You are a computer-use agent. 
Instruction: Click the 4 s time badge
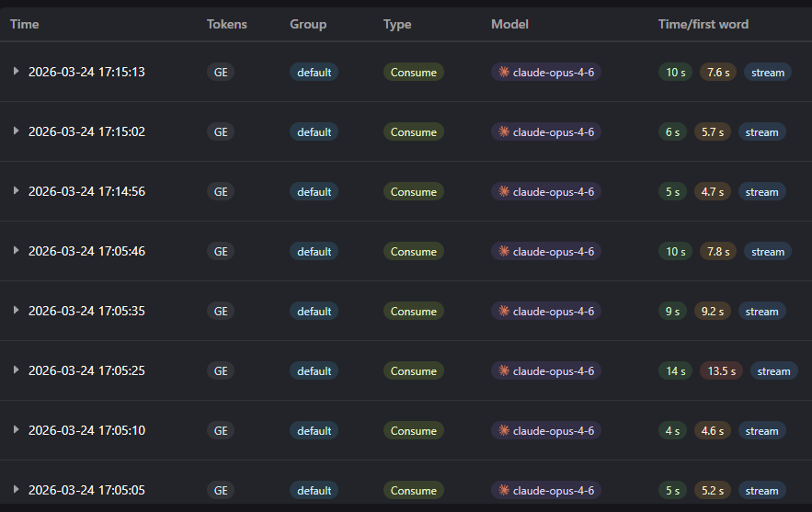click(672, 430)
